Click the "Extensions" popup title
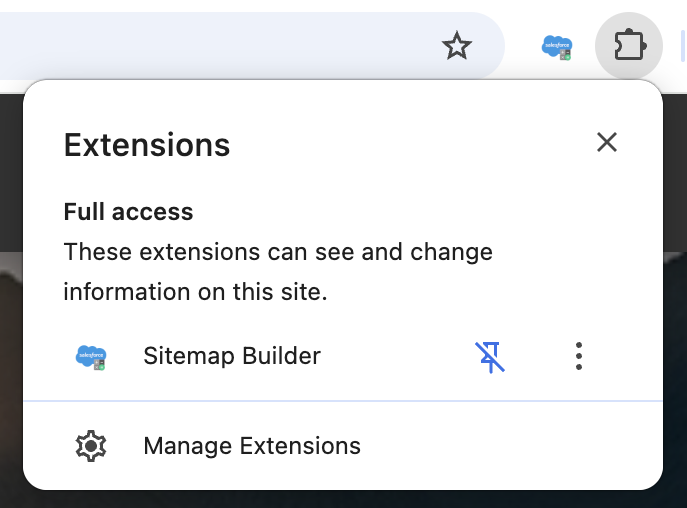 point(147,145)
